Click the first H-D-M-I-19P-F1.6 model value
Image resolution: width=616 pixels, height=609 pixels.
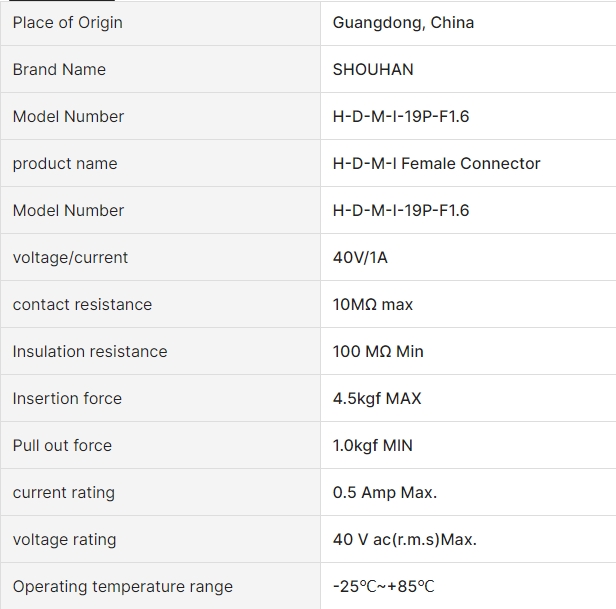coord(401,117)
